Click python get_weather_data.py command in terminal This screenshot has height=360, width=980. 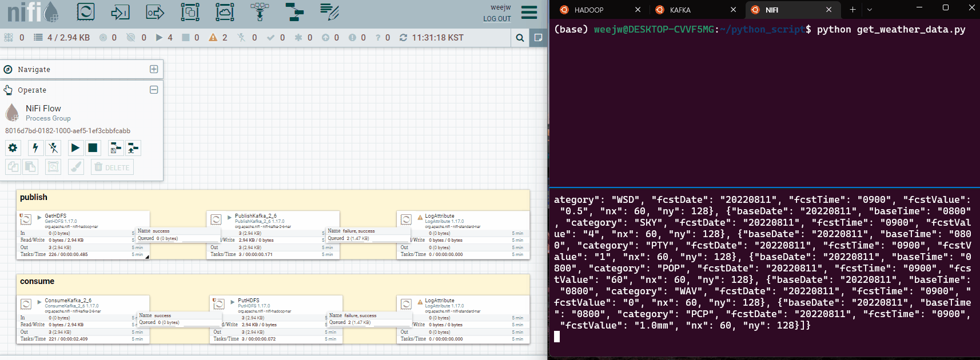tap(891, 30)
